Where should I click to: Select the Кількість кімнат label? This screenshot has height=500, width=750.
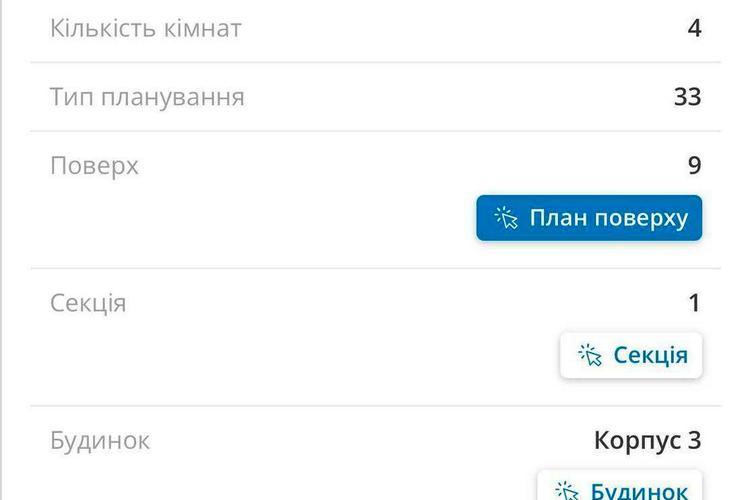[145, 28]
